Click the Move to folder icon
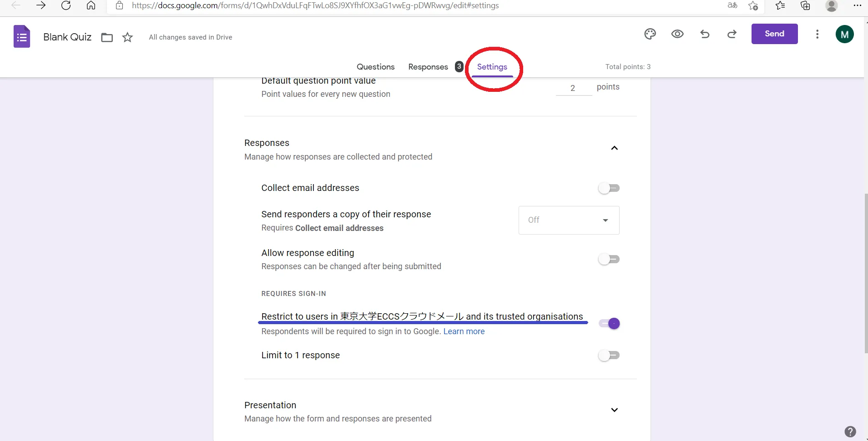The height and width of the screenshot is (441, 868). (x=107, y=37)
